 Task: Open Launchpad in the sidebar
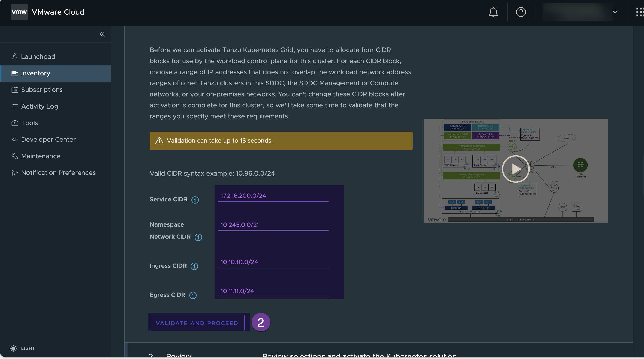(x=55, y=56)
